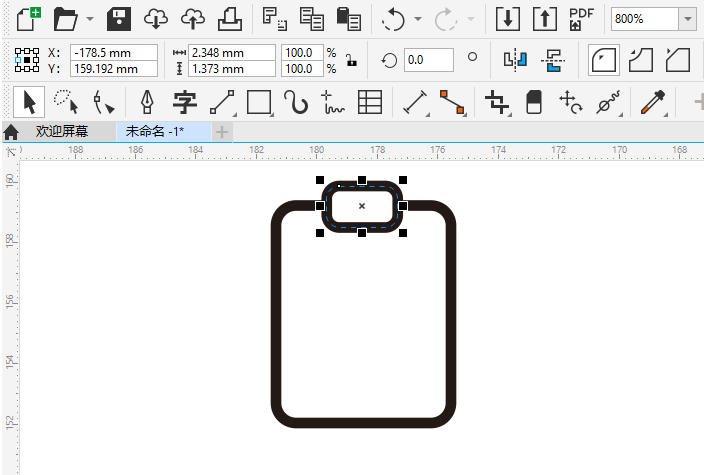Switch to scalloped corner style
This screenshot has width=704, height=475.
tap(640, 60)
